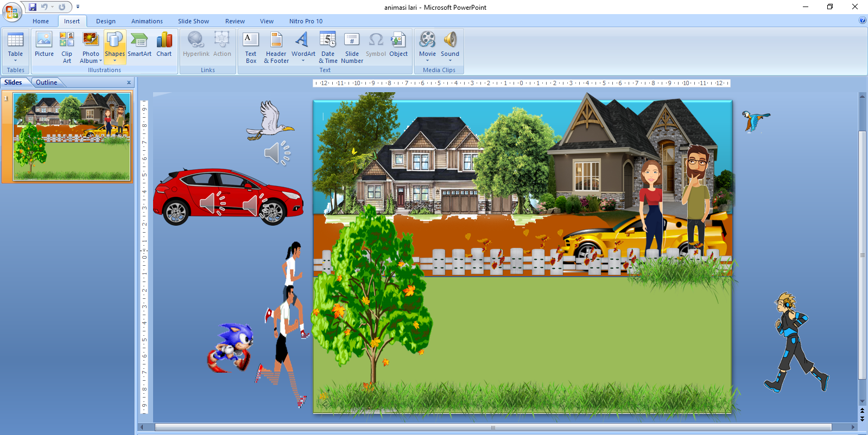
Task: Click scroll up arrow of slide editor
Action: pyautogui.click(x=862, y=96)
